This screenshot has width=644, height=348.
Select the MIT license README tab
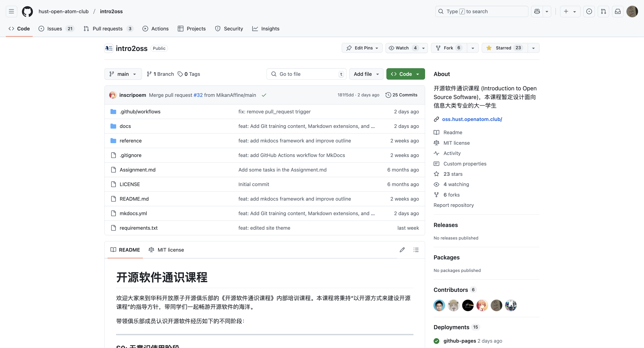click(166, 250)
